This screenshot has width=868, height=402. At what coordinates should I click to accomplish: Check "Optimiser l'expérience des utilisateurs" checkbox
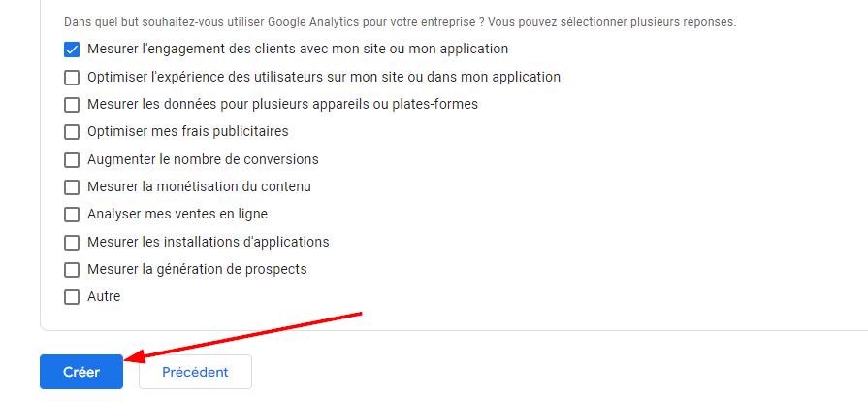[72, 77]
